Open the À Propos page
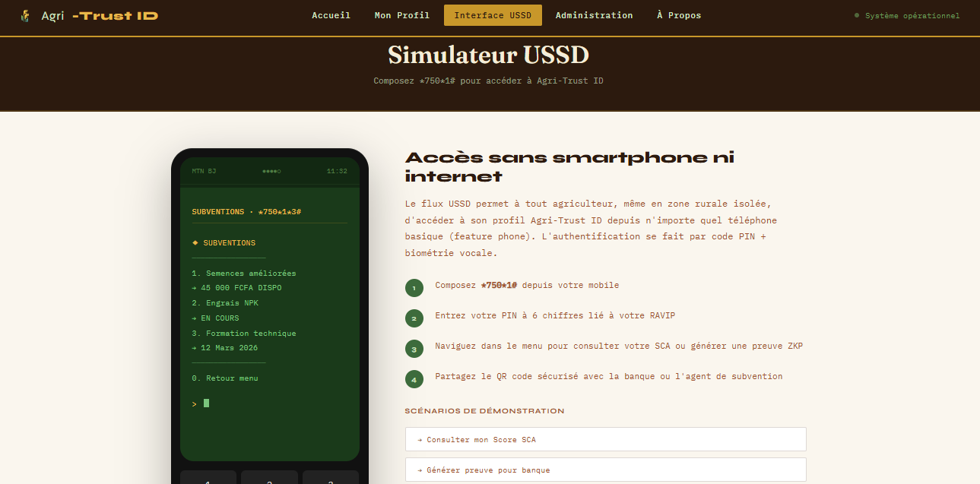The height and width of the screenshot is (484, 980). (679, 15)
